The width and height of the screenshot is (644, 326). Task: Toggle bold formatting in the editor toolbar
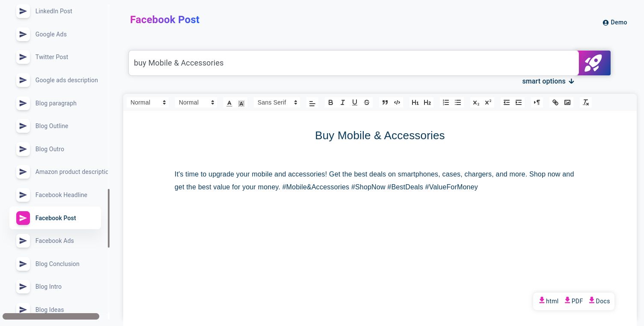pos(330,102)
